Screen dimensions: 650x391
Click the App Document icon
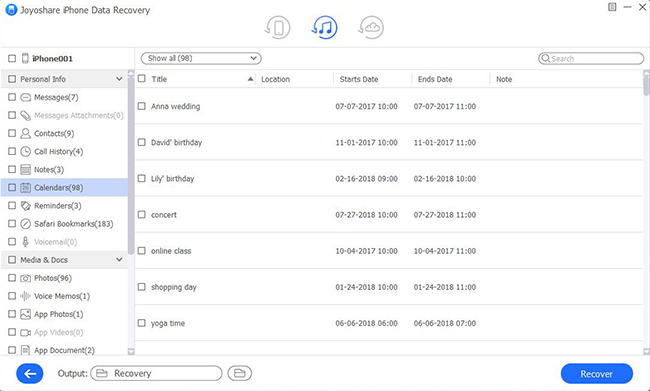click(x=26, y=350)
